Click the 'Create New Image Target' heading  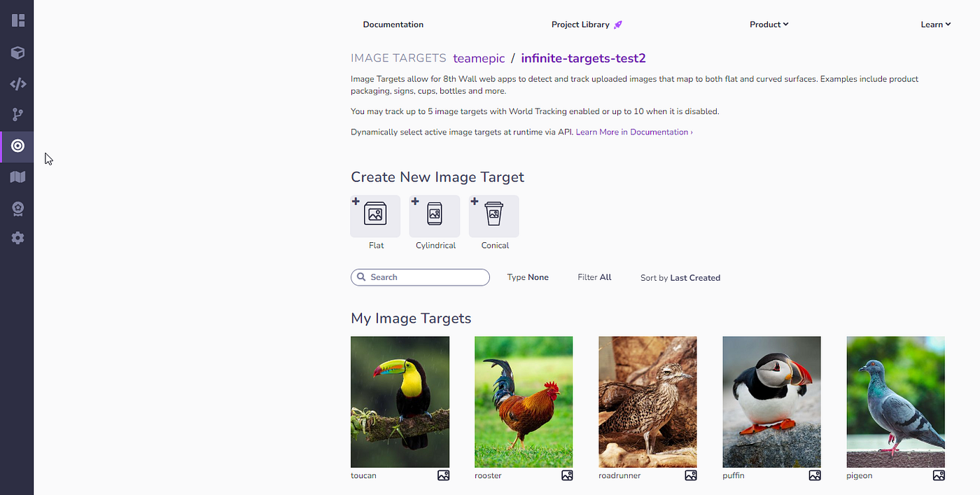[x=437, y=177]
